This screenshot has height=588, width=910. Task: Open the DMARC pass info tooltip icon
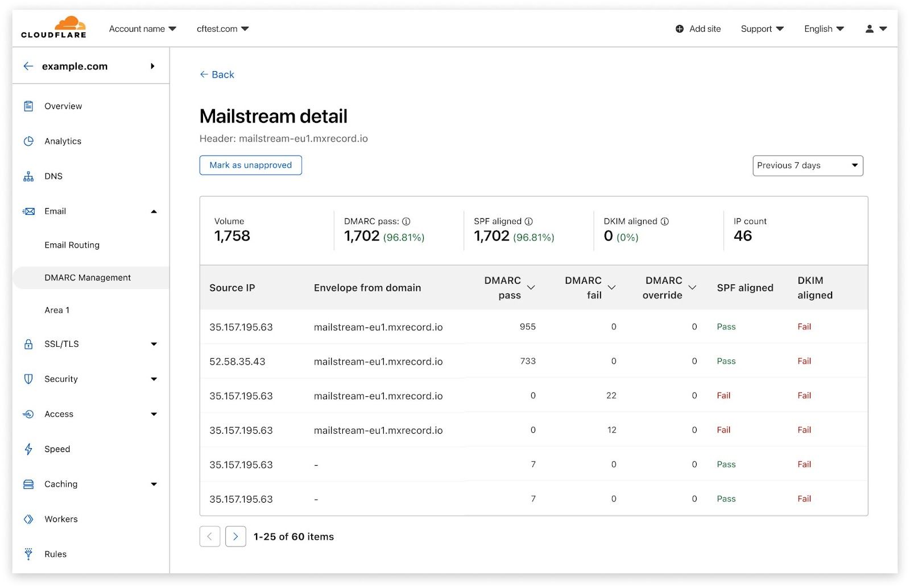click(x=406, y=221)
